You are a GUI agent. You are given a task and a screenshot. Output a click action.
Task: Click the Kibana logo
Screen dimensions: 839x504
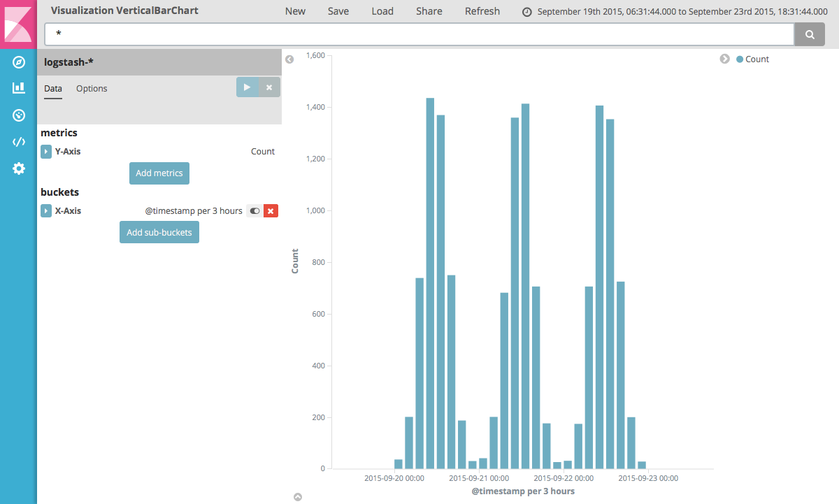point(18,24)
